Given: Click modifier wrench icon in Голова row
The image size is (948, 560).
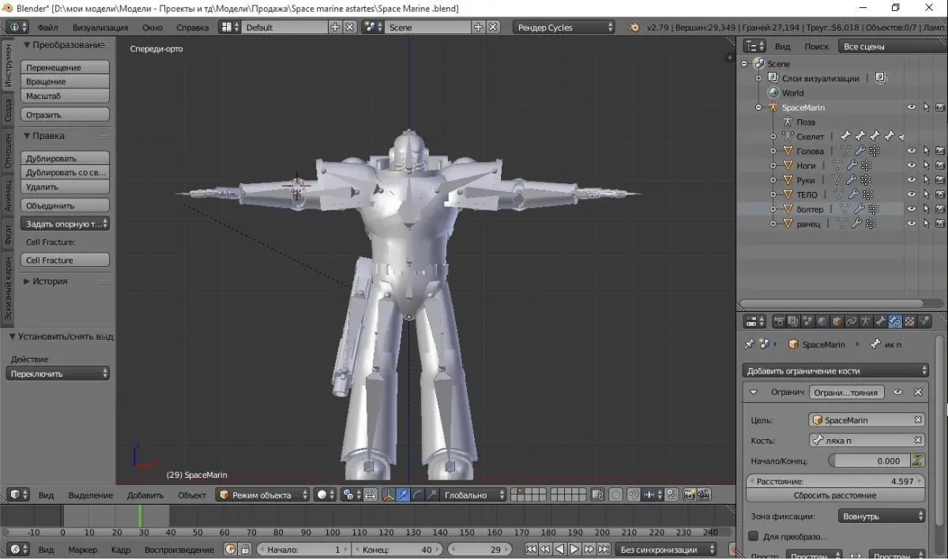Looking at the screenshot, I should 860,151.
